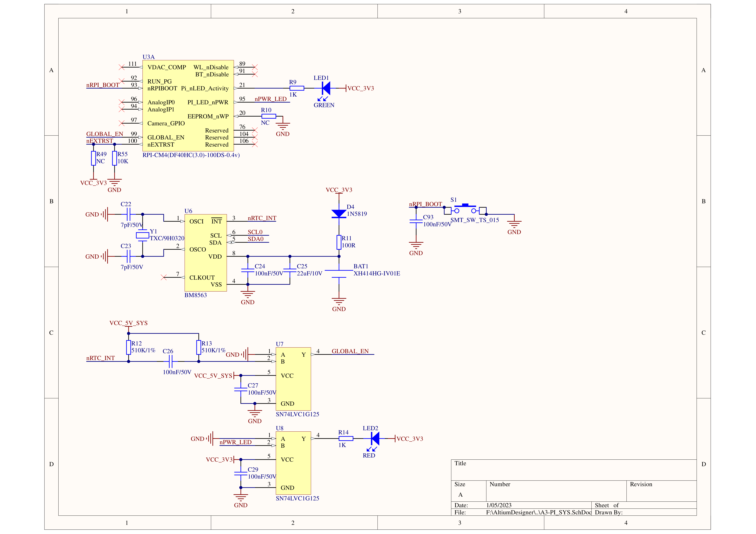Viewport: 756px width, 534px height.
Task: Click the Title field in the title block
Action: point(574,470)
